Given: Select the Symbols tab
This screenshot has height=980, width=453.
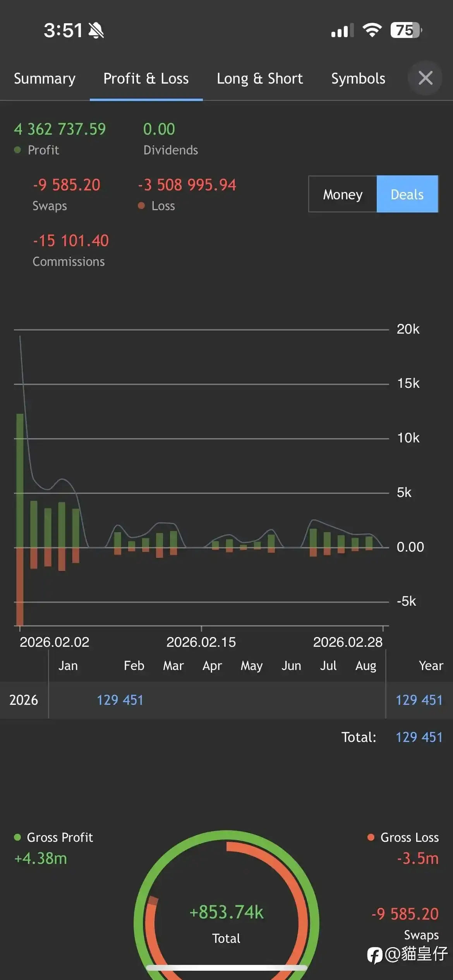Looking at the screenshot, I should pos(358,79).
